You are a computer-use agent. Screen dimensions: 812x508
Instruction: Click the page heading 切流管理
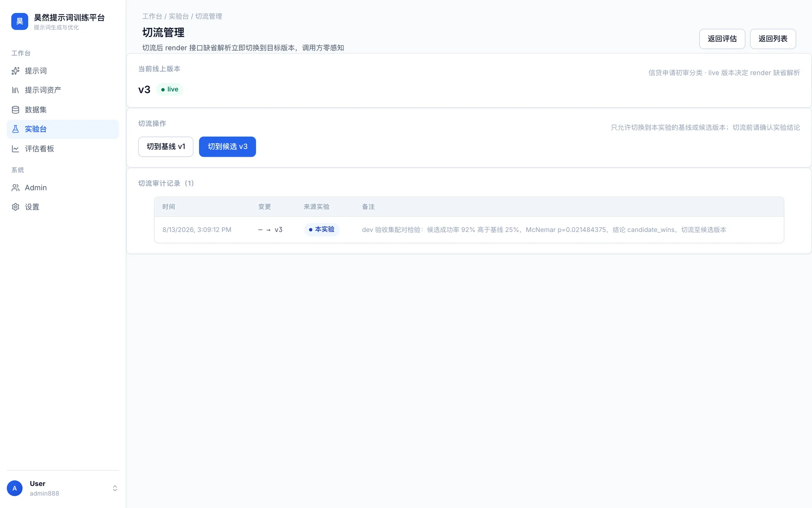(163, 33)
